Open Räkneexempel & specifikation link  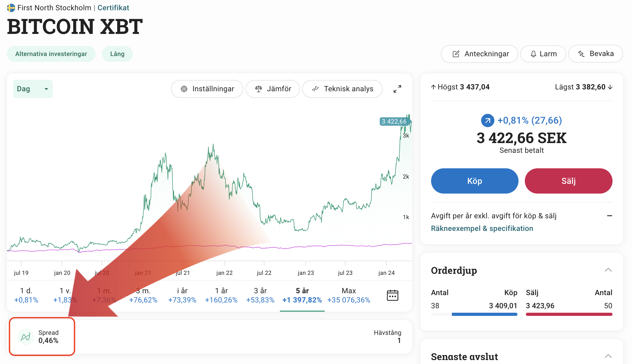coord(482,228)
